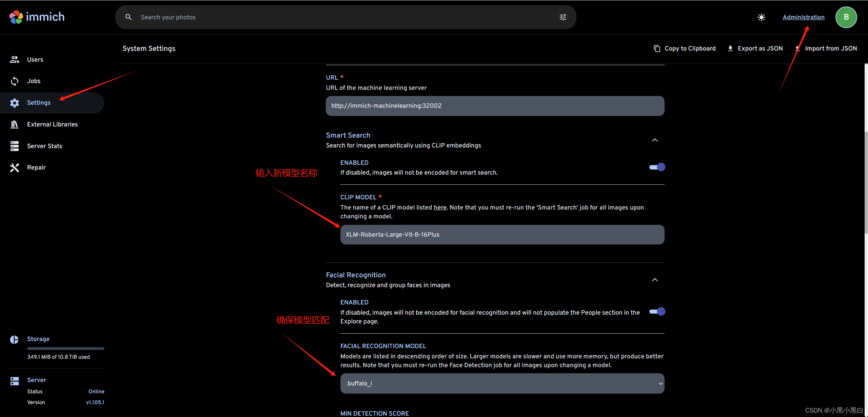Disable the Smart Search enabled toggle
Screen dimensions: 868x417
(657, 167)
